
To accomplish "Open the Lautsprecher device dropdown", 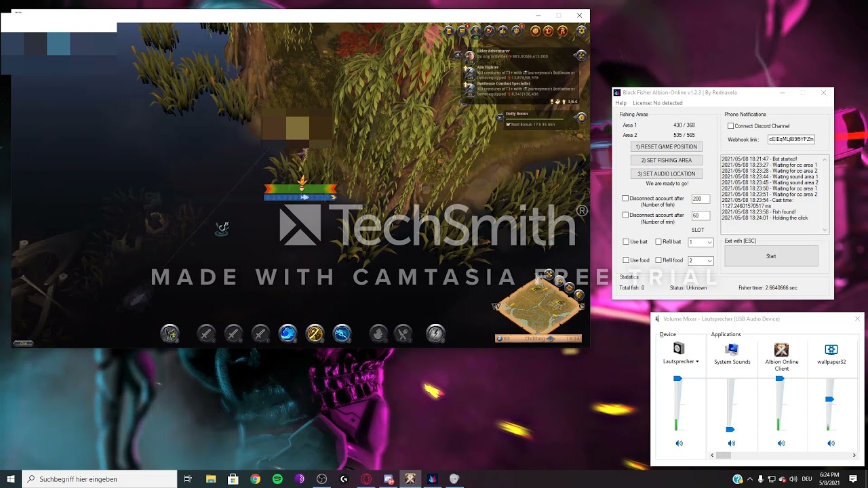I will (681, 361).
